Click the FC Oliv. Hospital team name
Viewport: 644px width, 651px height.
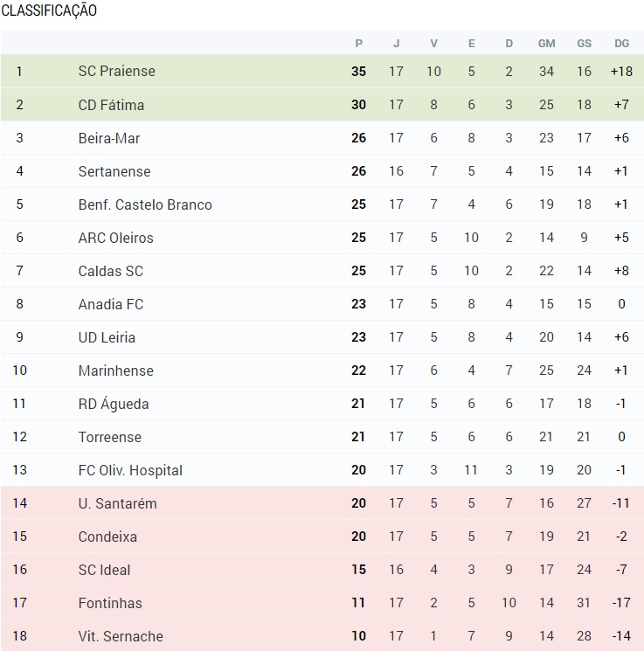pos(130,470)
